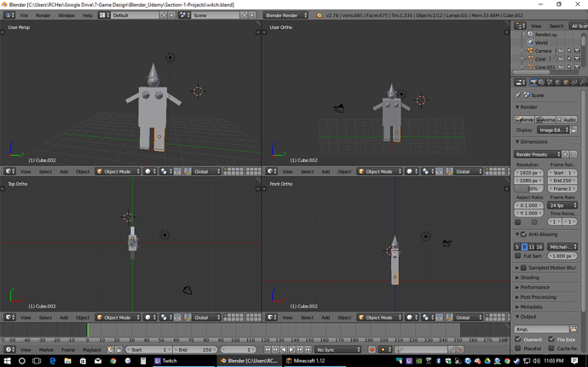The width and height of the screenshot is (588, 367).
Task: Open the Render Layers properties tab icon
Action: (541, 82)
